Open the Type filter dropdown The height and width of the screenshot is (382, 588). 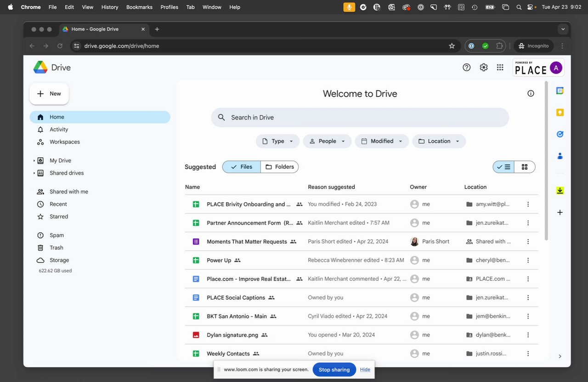pyautogui.click(x=277, y=141)
